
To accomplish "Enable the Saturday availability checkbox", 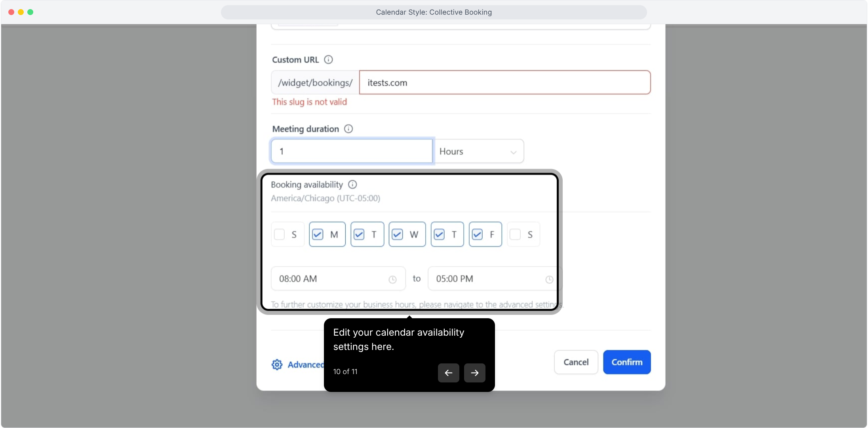I will click(x=515, y=235).
